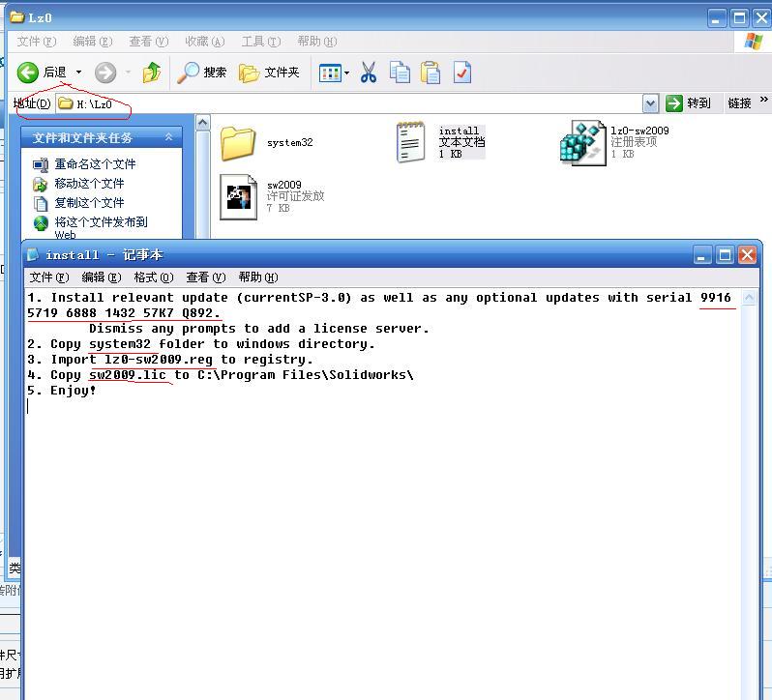
Task: Open Explorer View menu (查看)
Action: tap(149, 42)
